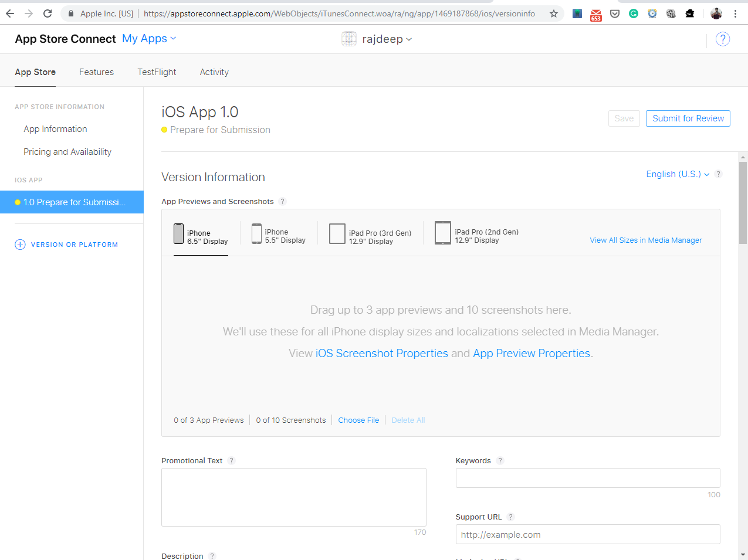Go back with the browser back arrow

coord(10,13)
